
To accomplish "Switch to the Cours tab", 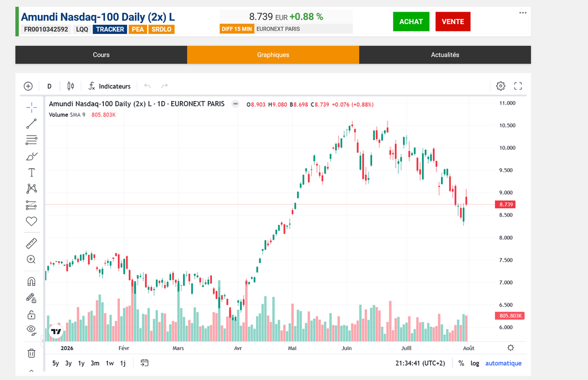I will (x=101, y=55).
